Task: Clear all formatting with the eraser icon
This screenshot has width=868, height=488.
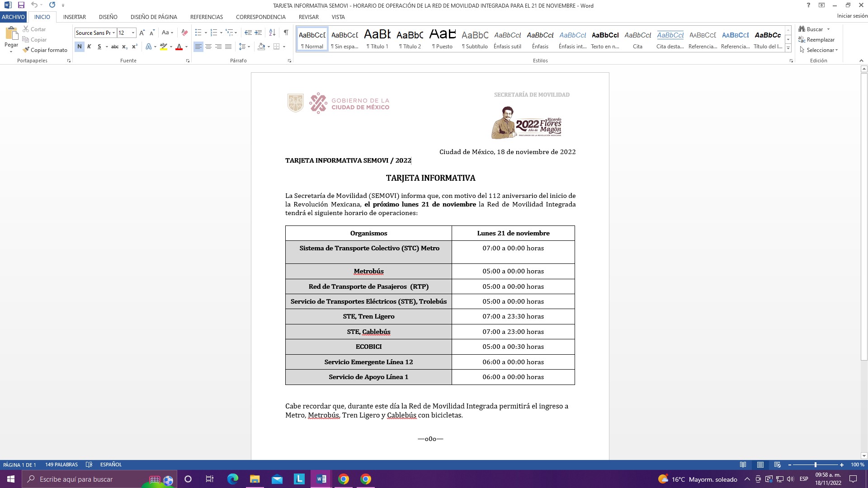Action: point(184,33)
